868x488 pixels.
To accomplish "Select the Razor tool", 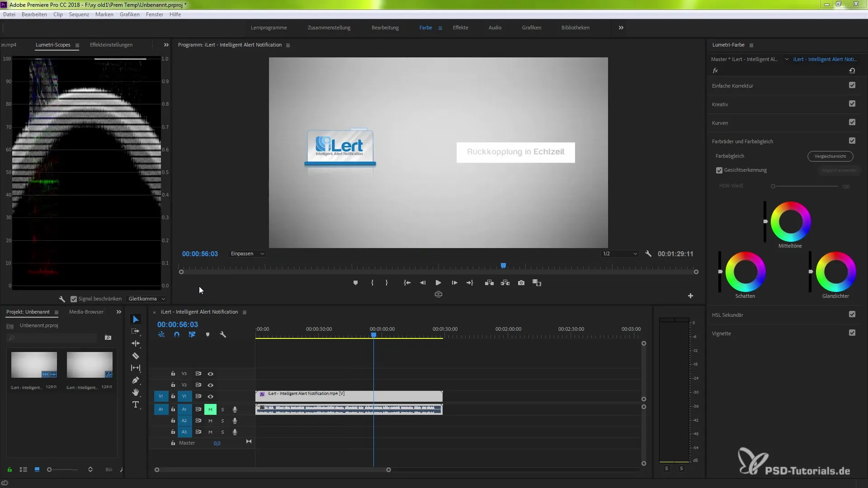I will [x=136, y=356].
